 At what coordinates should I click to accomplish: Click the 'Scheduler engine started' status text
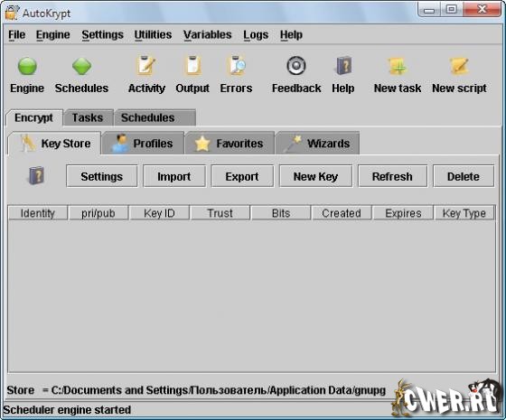click(67, 410)
